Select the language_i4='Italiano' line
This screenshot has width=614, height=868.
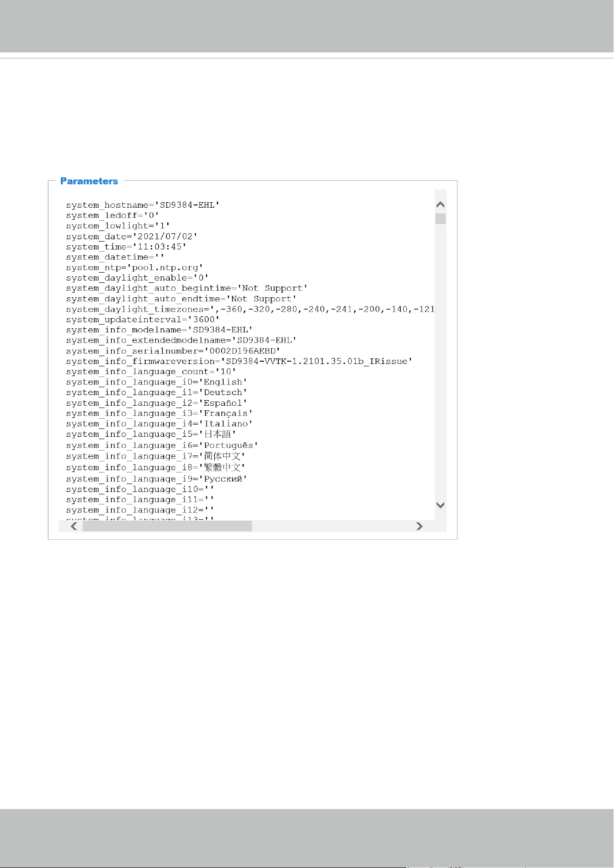[160, 423]
